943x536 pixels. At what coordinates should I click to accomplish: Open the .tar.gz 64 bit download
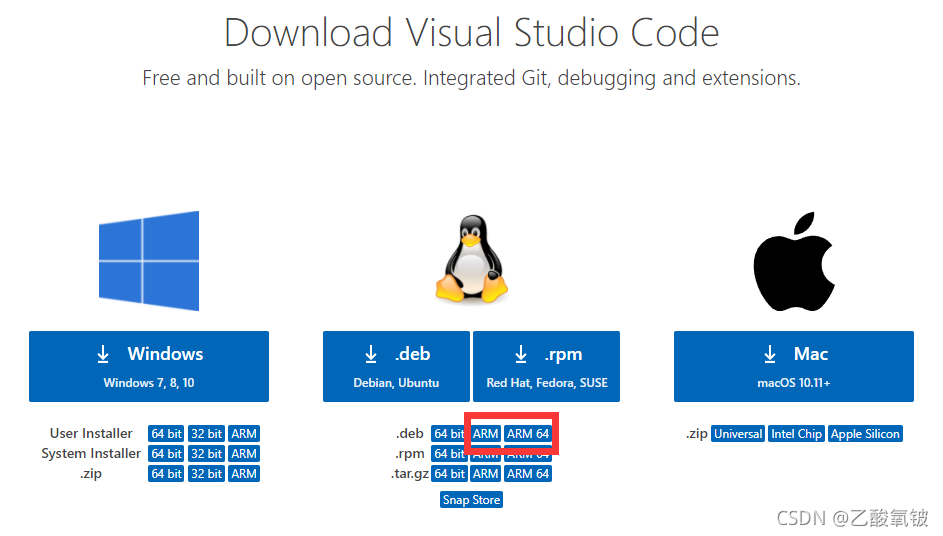[x=449, y=473]
